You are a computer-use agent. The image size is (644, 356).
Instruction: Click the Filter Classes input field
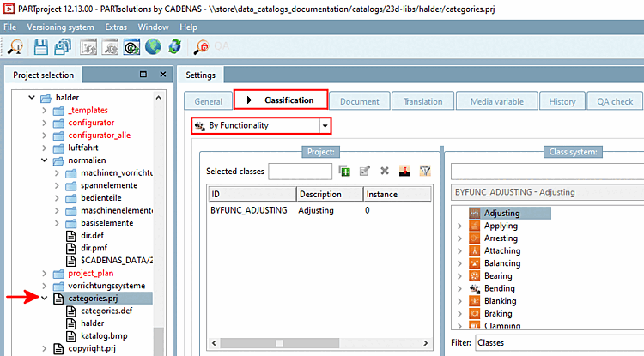point(560,343)
